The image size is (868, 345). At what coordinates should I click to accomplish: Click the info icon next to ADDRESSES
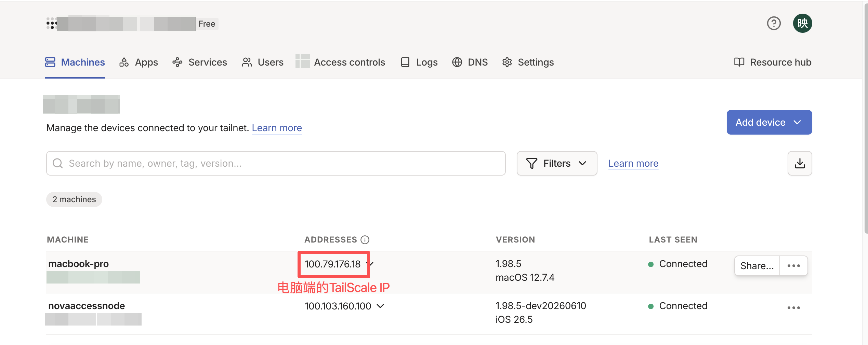365,240
